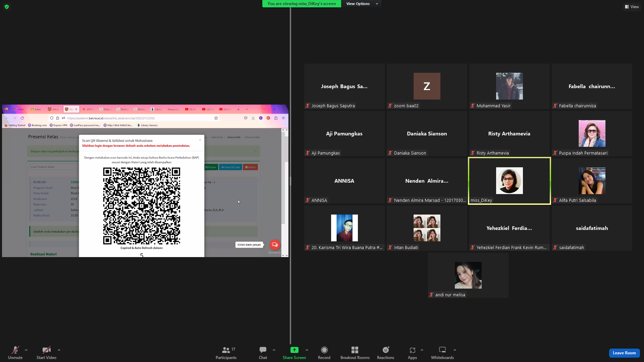Select Muhammad Yasir's video tile
Image resolution: width=644 pixels, height=362 pixels.
(x=509, y=86)
